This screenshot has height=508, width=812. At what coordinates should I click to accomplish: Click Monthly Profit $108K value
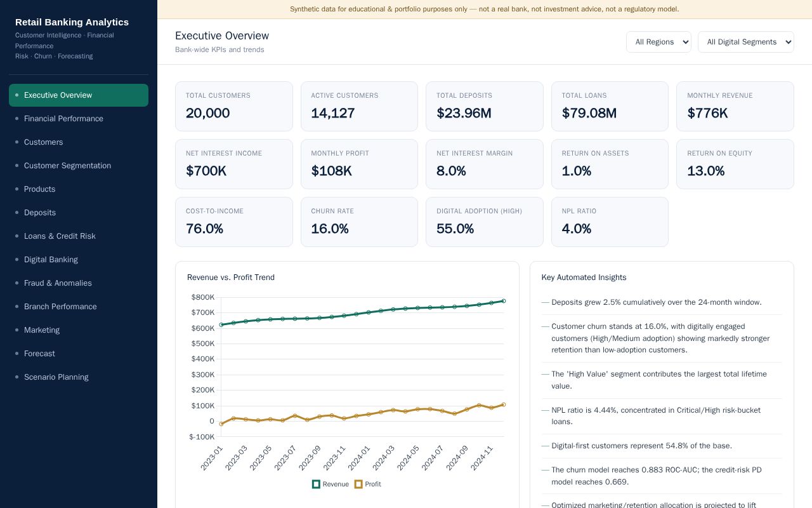click(x=332, y=171)
